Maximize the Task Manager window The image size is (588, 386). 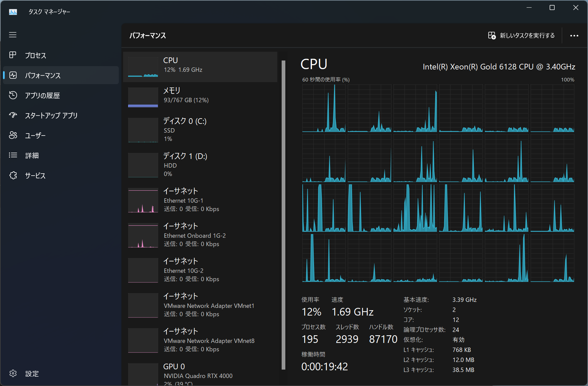(552, 8)
